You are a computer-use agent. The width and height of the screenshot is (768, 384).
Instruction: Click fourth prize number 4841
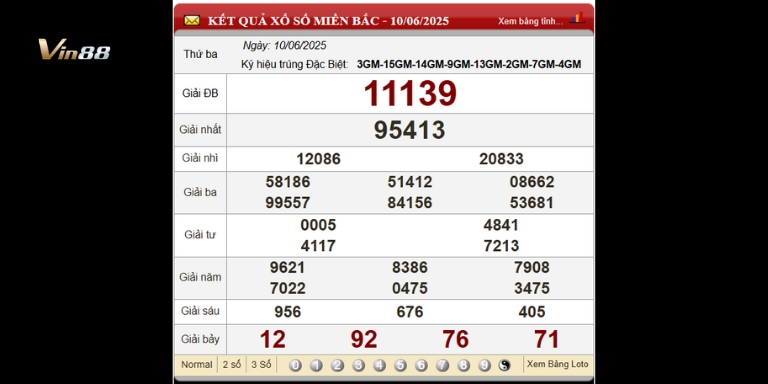(x=501, y=225)
